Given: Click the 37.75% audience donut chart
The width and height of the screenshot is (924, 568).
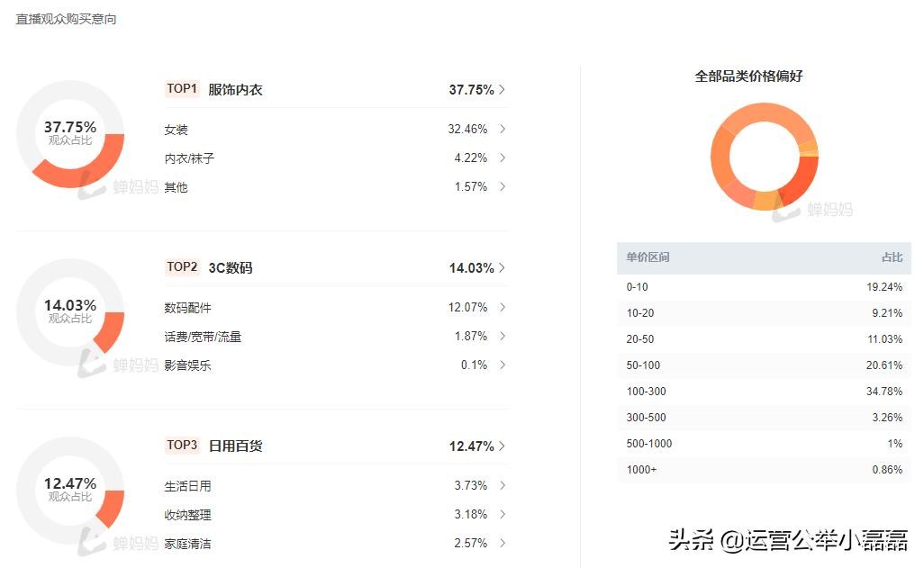Looking at the screenshot, I should 70,134.
